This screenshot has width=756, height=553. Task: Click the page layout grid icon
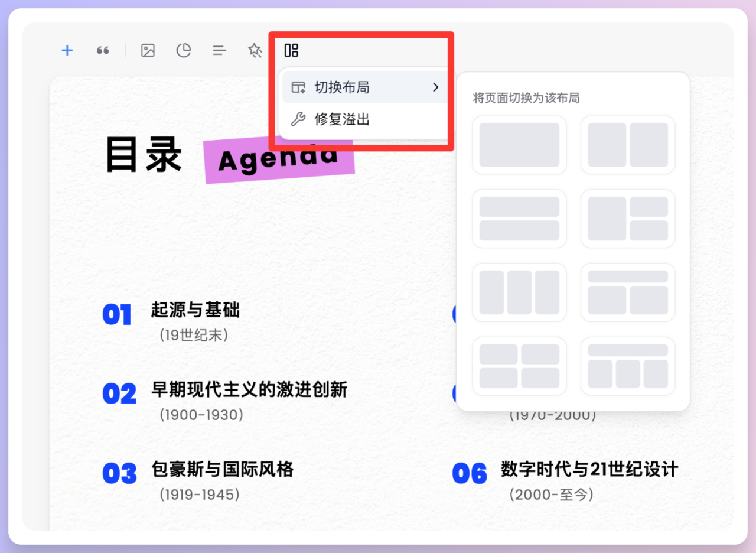291,50
